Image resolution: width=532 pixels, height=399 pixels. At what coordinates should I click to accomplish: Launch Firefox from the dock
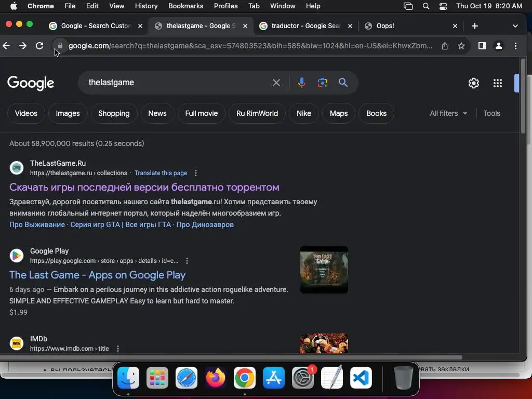point(216,378)
